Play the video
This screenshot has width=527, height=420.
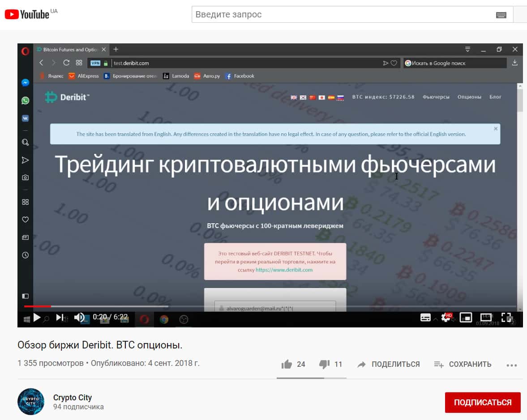click(37, 317)
